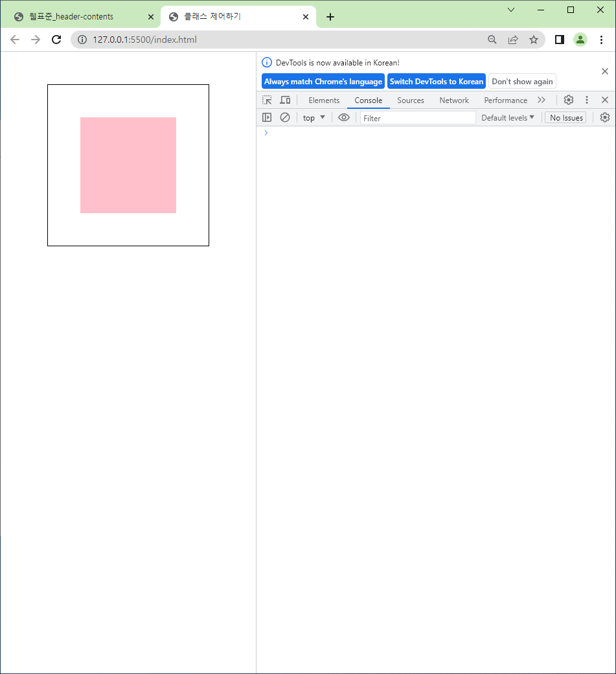
Task: Open the Chrome three-dot menu
Action: [x=601, y=40]
